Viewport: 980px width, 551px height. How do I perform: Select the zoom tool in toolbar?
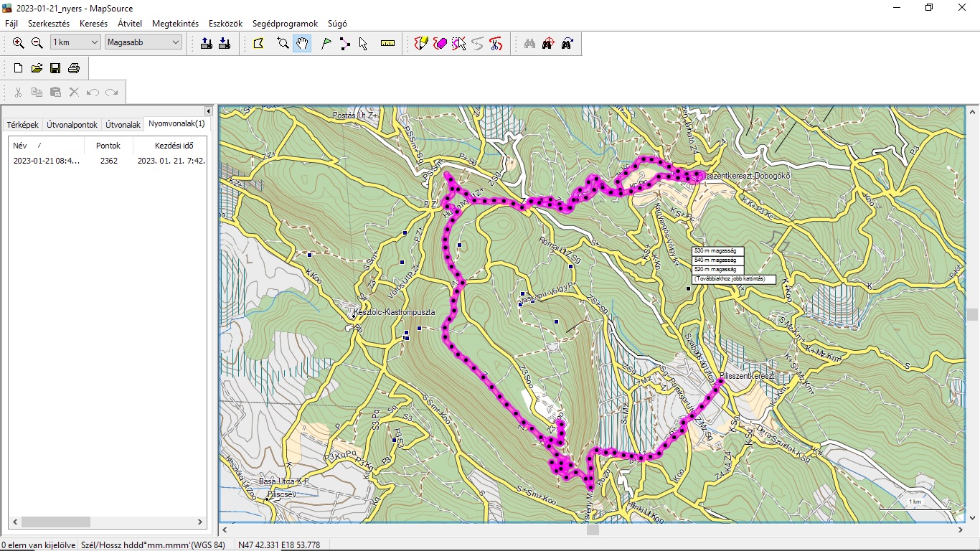283,43
